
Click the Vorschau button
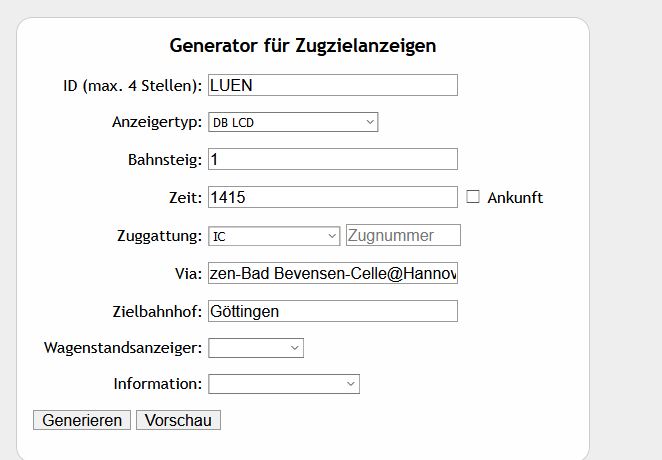click(x=178, y=420)
